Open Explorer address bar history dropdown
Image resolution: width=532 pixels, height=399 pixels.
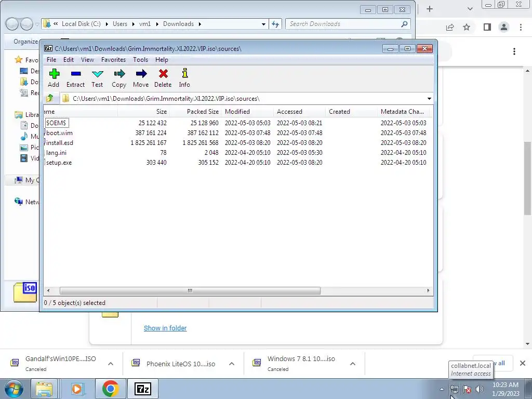click(263, 24)
